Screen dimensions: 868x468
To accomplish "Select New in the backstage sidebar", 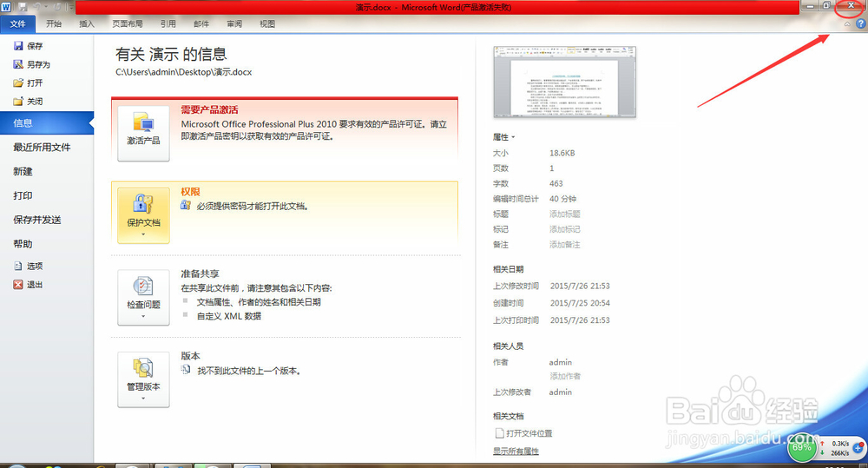I will (23, 171).
